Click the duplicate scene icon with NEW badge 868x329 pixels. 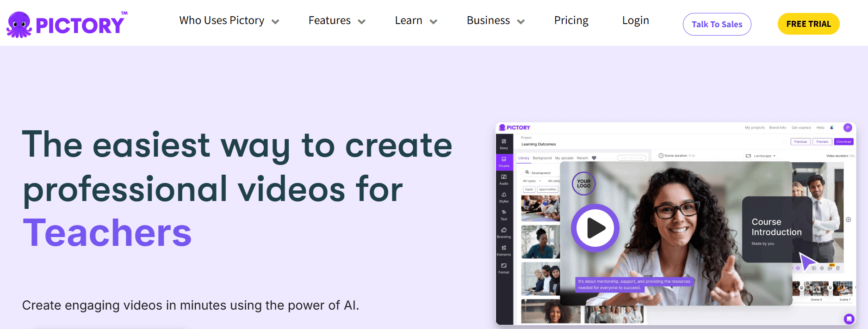tap(830, 268)
